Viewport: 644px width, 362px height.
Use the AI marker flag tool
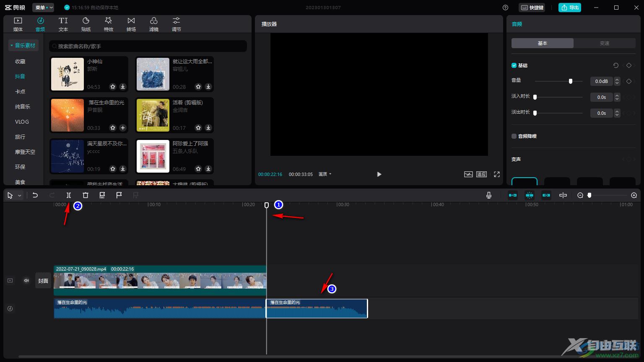102,195
